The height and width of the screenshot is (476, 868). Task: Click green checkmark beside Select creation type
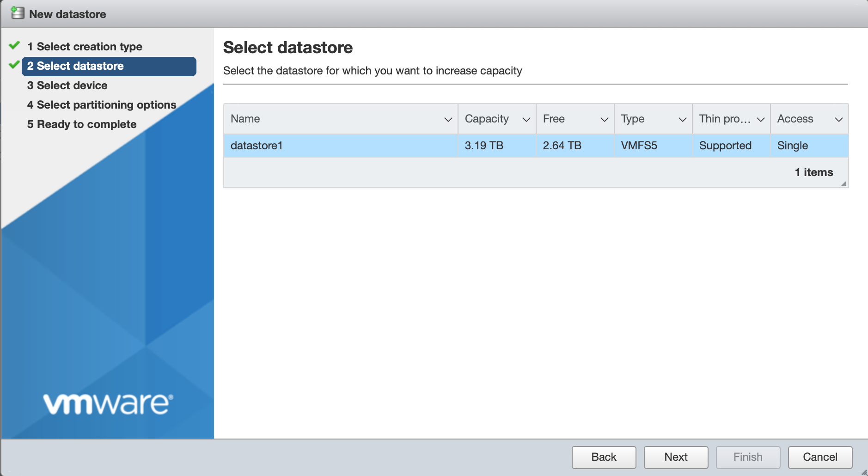14,45
